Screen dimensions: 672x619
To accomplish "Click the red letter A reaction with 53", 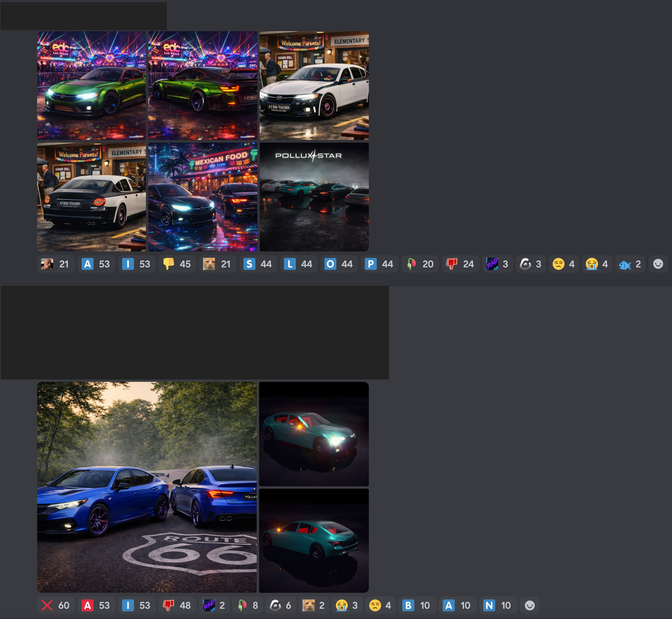I will point(96,605).
